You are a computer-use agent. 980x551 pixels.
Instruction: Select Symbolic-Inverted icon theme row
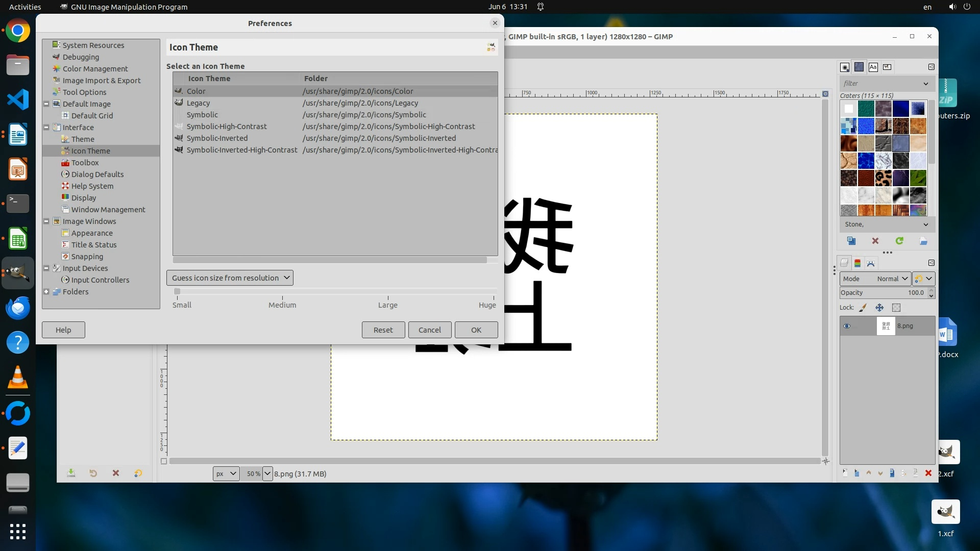click(217, 138)
